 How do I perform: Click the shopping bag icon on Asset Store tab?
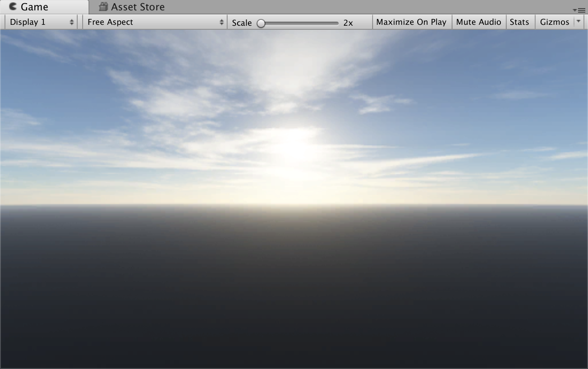click(x=104, y=7)
